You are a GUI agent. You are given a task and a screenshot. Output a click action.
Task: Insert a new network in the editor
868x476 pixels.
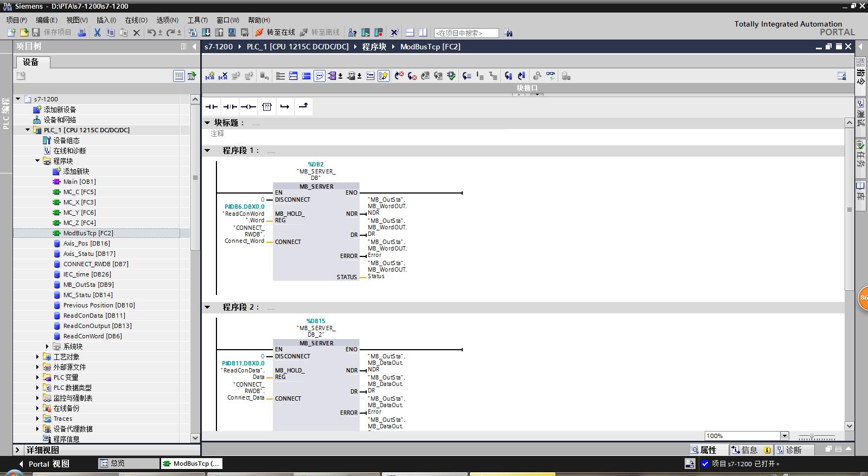click(x=210, y=76)
